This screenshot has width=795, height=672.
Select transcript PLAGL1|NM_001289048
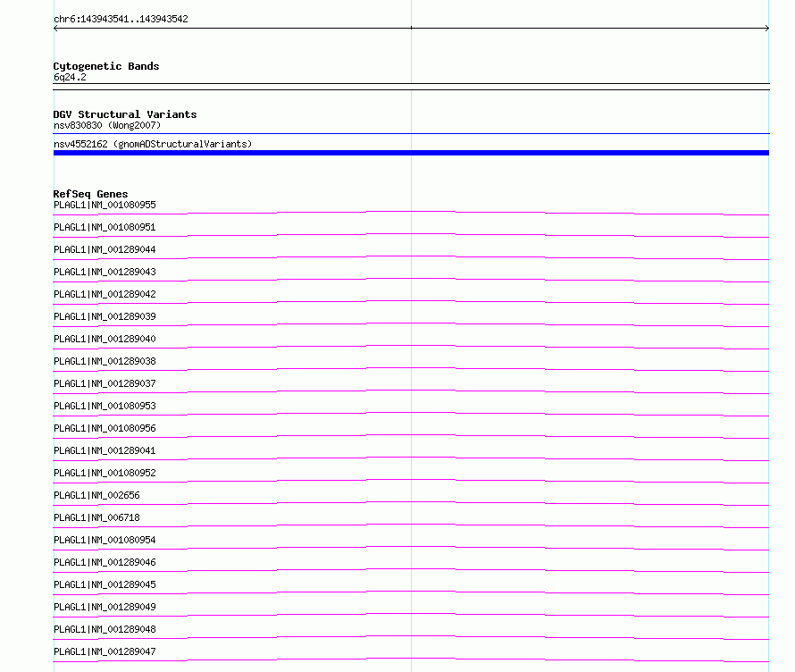(105, 629)
